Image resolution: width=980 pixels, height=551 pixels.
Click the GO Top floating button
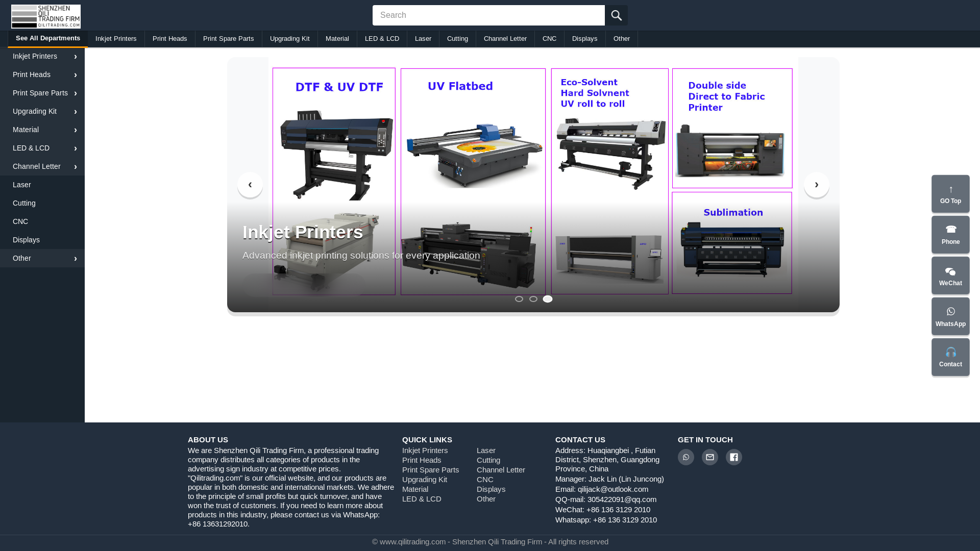pos(950,194)
